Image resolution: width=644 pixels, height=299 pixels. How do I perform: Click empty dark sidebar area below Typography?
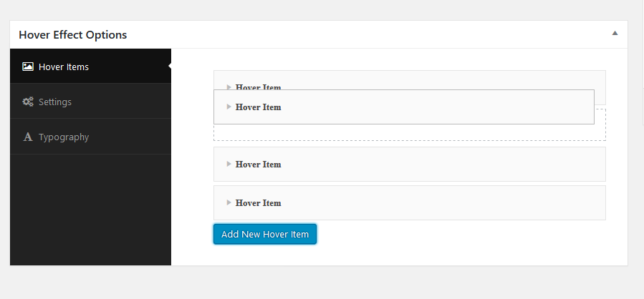tap(90, 209)
